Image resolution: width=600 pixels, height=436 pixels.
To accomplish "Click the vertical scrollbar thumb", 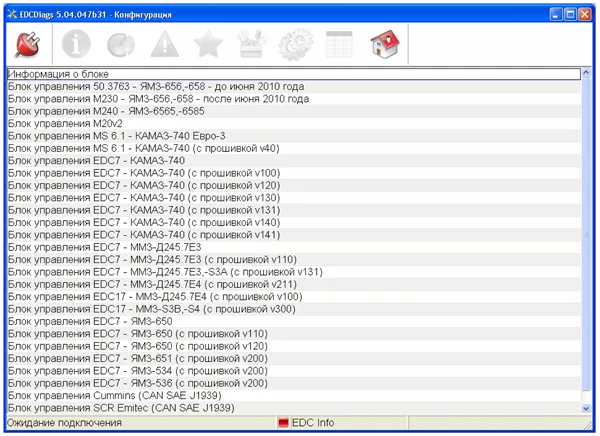I will [x=586, y=235].
